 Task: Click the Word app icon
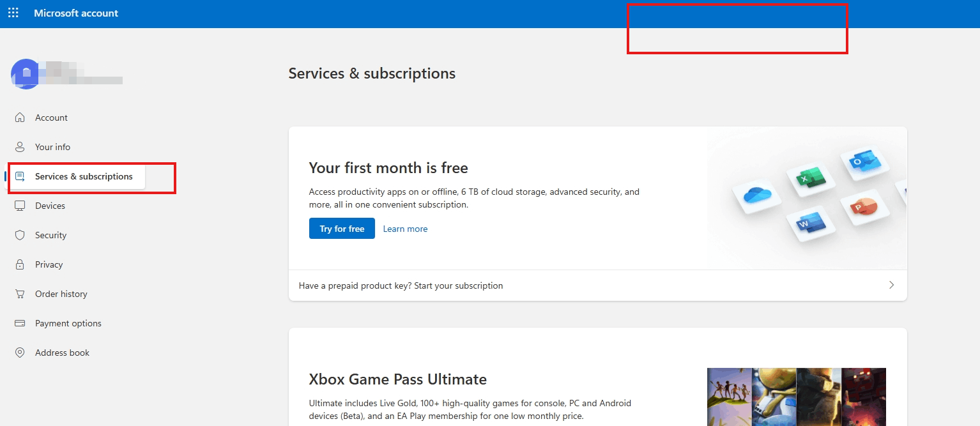[x=811, y=223]
